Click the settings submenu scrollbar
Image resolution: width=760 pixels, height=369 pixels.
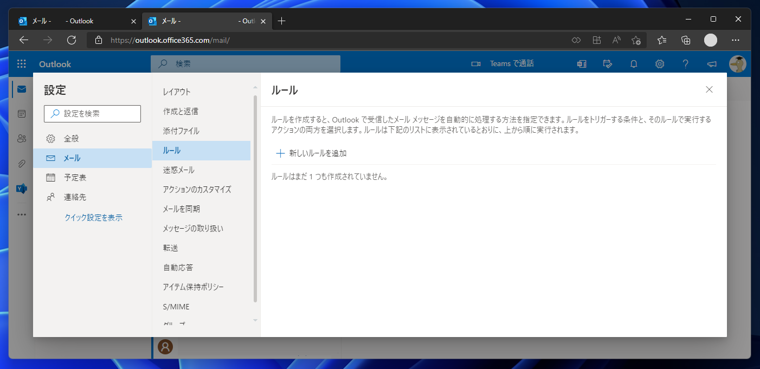click(255, 199)
